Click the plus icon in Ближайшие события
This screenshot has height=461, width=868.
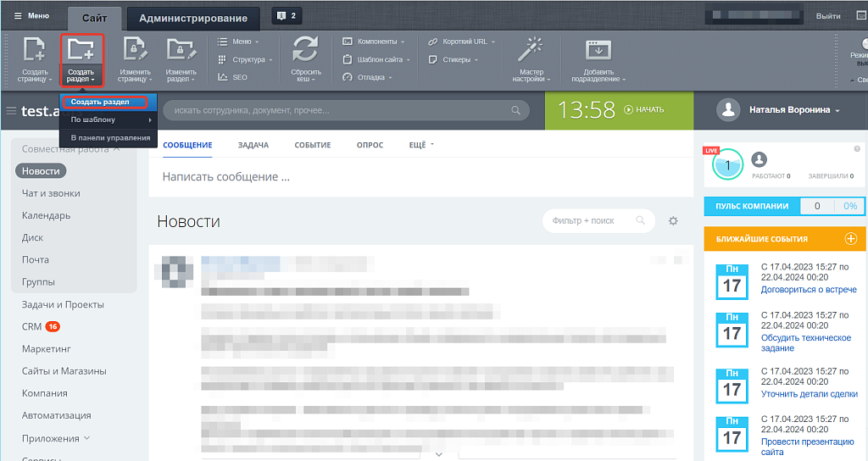(x=851, y=238)
